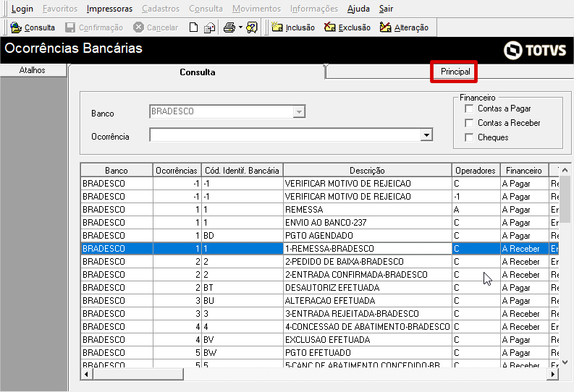Click the Confirmação save icon
Screen dimensions: 574x392
(70, 27)
